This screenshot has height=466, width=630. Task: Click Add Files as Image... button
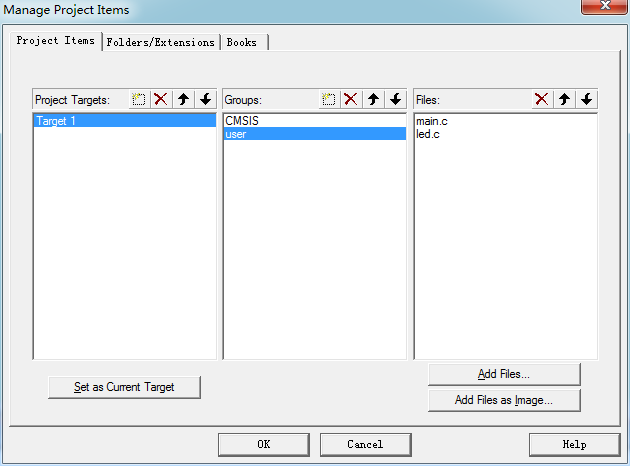click(x=504, y=400)
